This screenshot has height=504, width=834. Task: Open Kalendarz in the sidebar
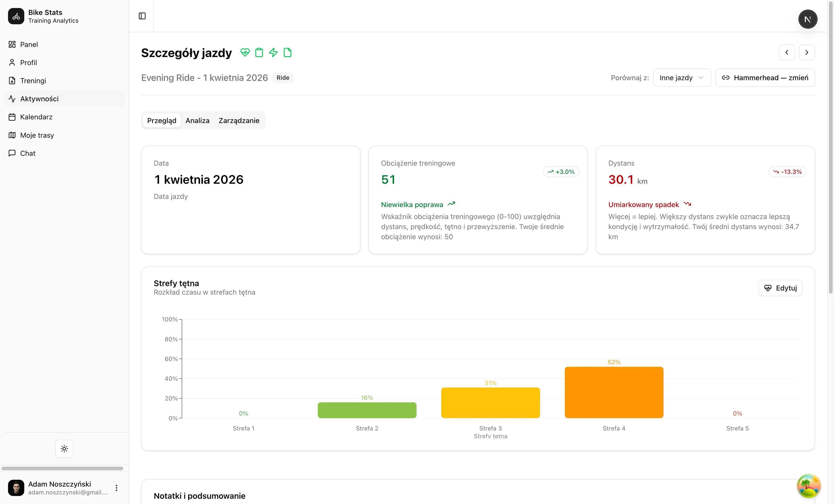[36, 117]
